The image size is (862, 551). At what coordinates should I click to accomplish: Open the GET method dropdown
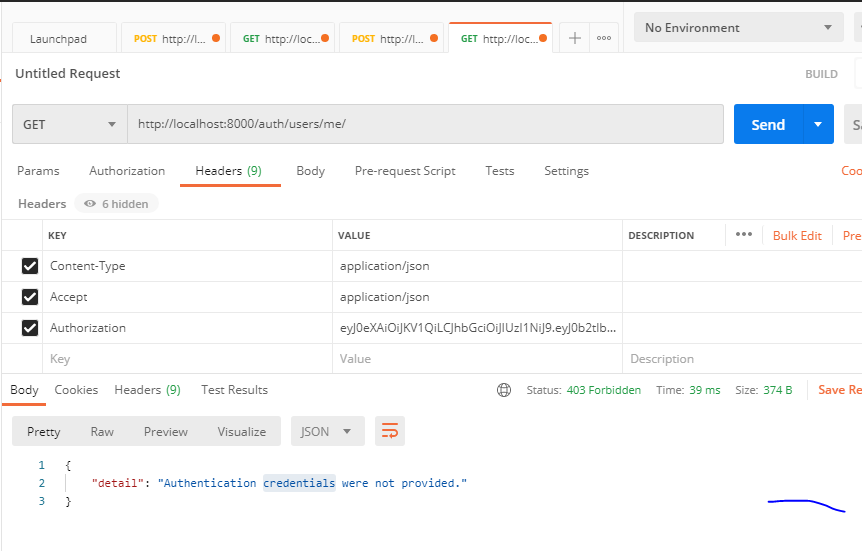[x=70, y=124]
